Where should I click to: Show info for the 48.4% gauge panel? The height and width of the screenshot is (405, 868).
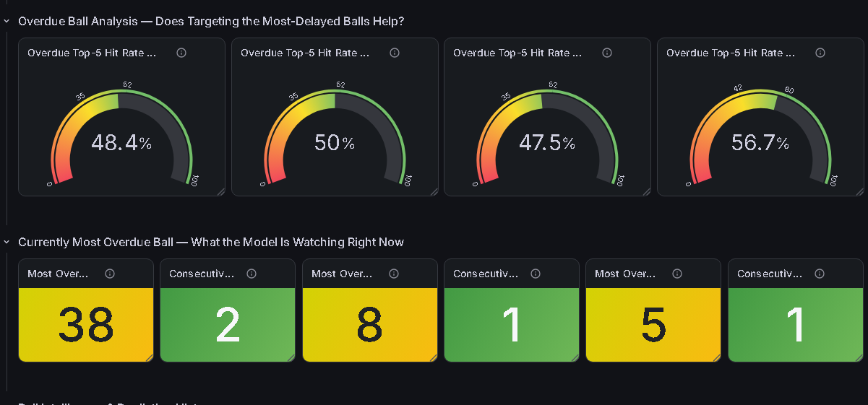click(x=181, y=53)
